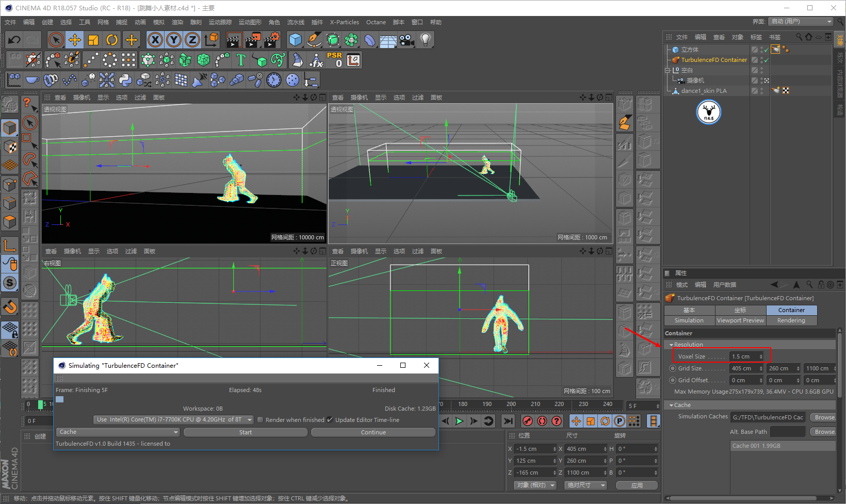Toggle the Z axis lock
Image resolution: width=846 pixels, height=504 pixels.
(192, 40)
